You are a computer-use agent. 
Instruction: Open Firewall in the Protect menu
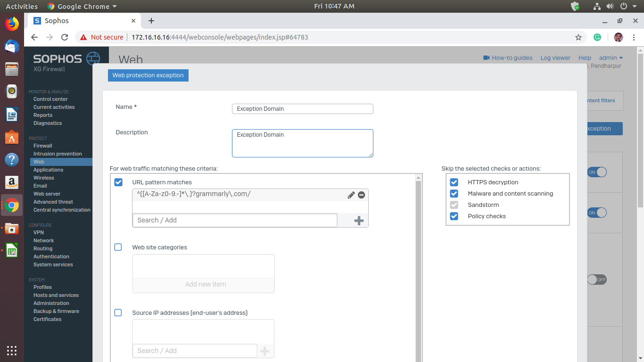[43, 146]
